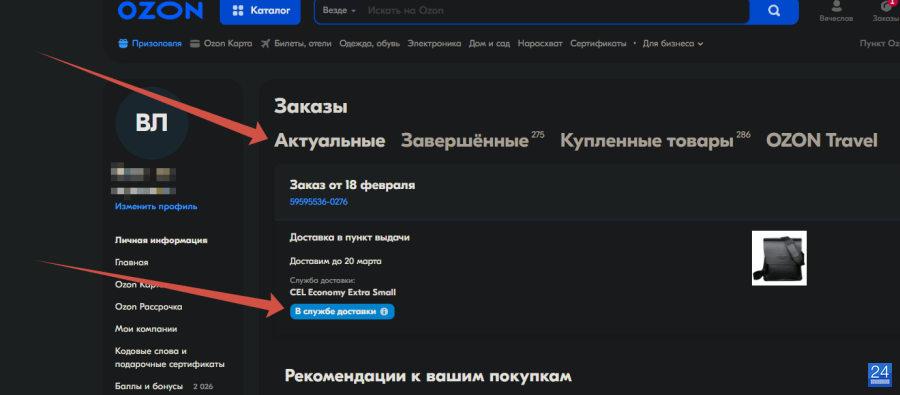
Task: Click CEL Economy Extra Small text
Action: (343, 292)
